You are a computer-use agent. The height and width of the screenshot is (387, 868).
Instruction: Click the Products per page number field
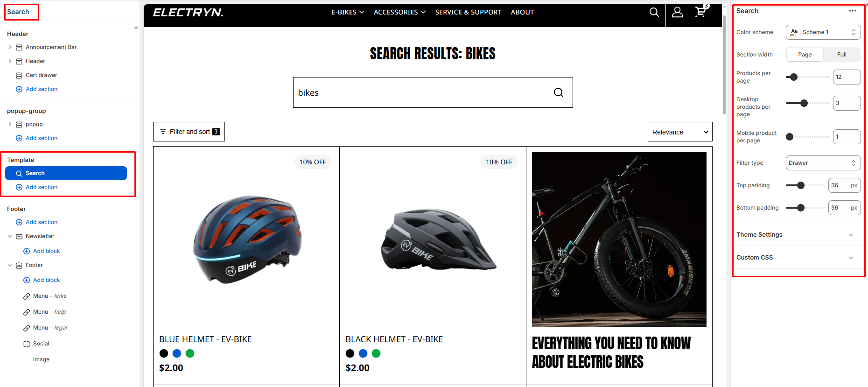point(846,77)
